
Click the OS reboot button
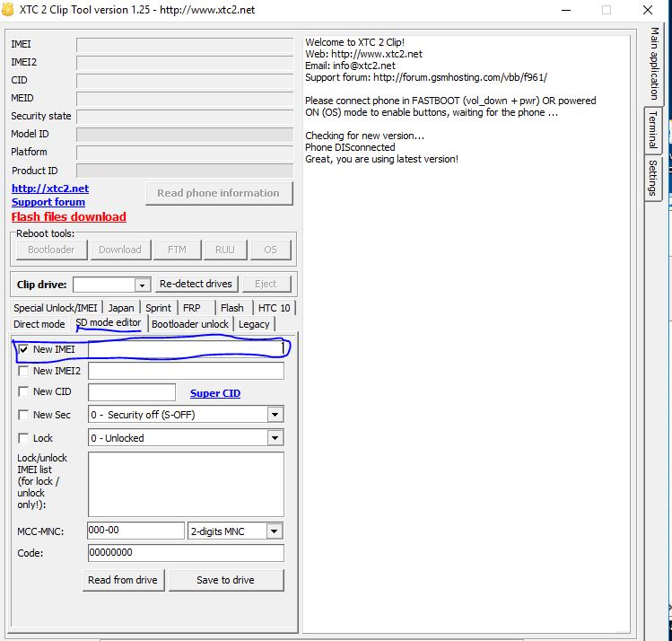(270, 250)
